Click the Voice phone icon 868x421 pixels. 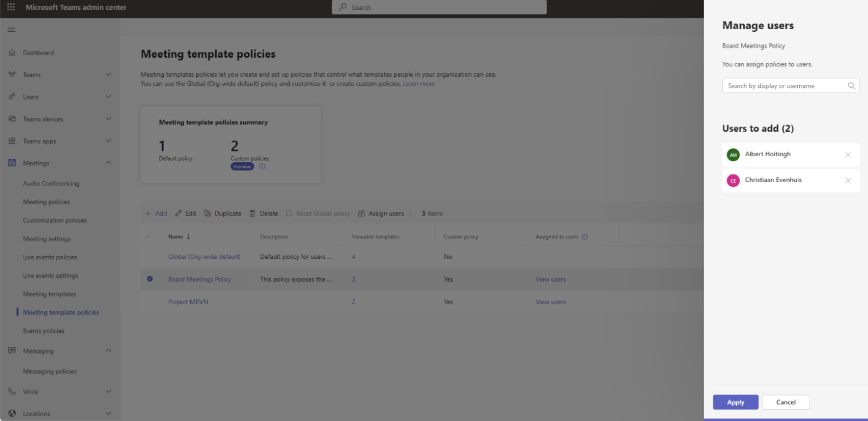tap(12, 391)
